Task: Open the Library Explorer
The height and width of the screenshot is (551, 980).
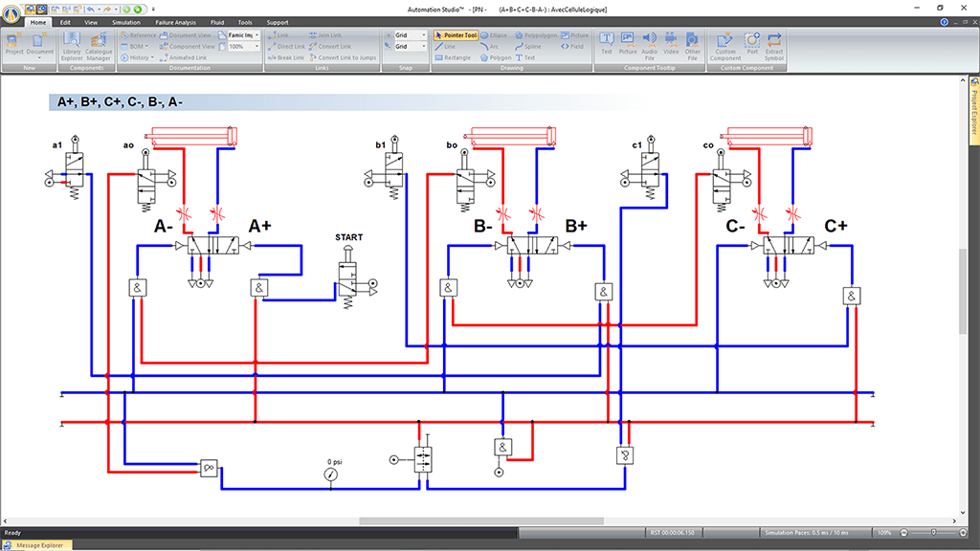Action: (x=72, y=44)
